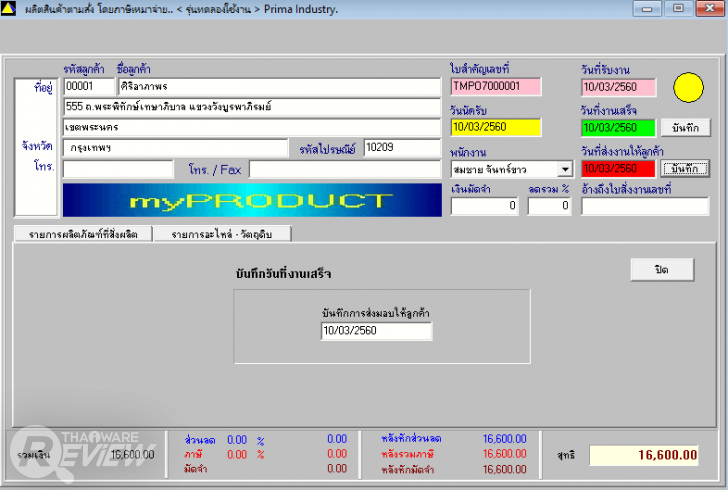Click the yellow วันนัดรับ date field
This screenshot has width=728, height=490.
[x=496, y=127]
